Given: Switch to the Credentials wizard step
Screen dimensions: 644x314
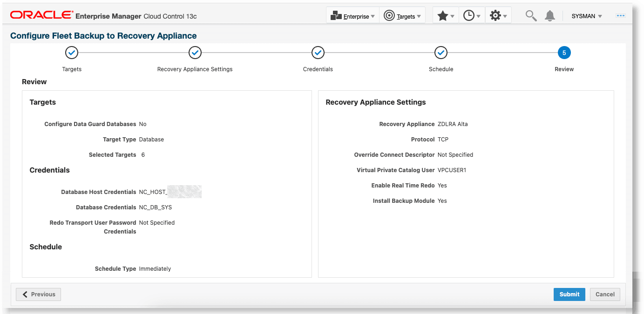Looking at the screenshot, I should pos(318,53).
